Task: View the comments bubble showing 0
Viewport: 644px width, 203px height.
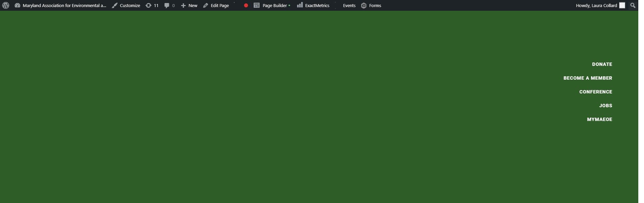Action: tap(169, 5)
